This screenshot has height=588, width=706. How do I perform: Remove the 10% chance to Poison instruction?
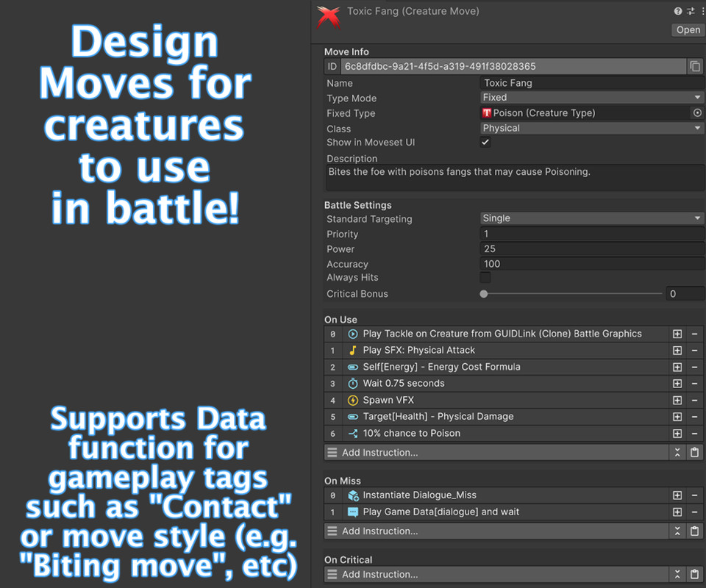[694, 433]
